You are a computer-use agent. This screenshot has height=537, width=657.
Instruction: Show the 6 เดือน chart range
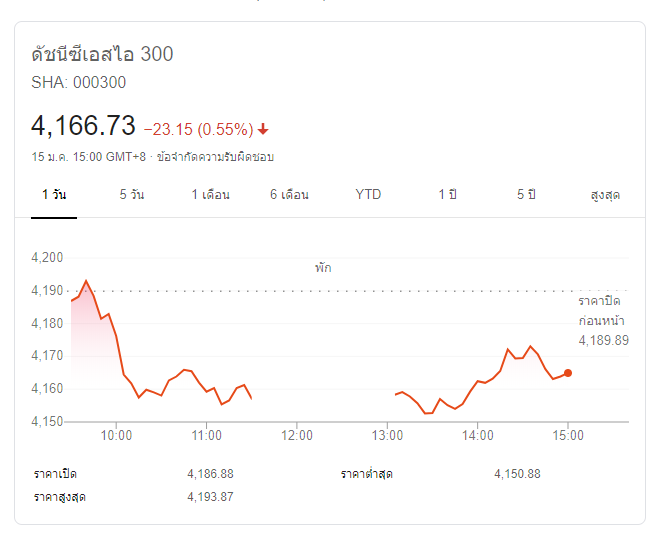pyautogui.click(x=289, y=194)
